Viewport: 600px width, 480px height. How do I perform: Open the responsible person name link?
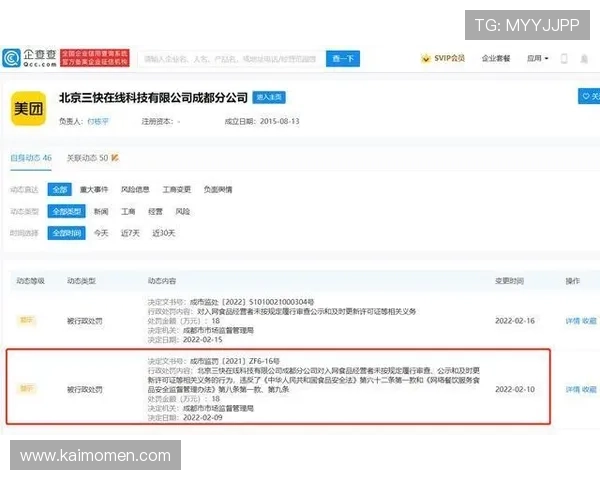98,121
